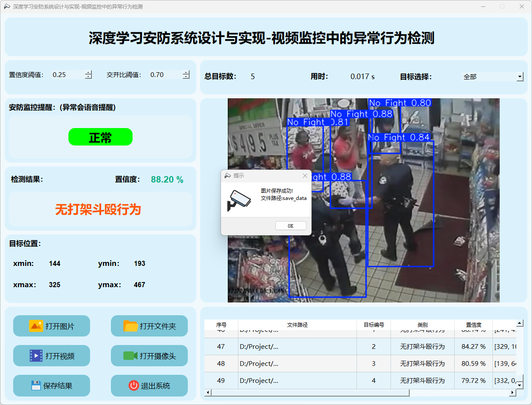Screen dimensions: 532x405
Task: Click the xmin value 144
Action: tap(54, 263)
